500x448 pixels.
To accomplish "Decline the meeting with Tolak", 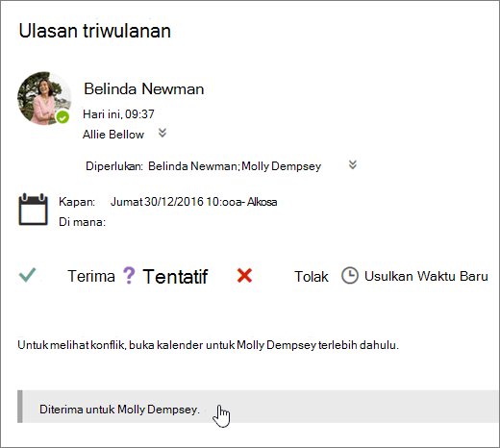I will [x=312, y=277].
